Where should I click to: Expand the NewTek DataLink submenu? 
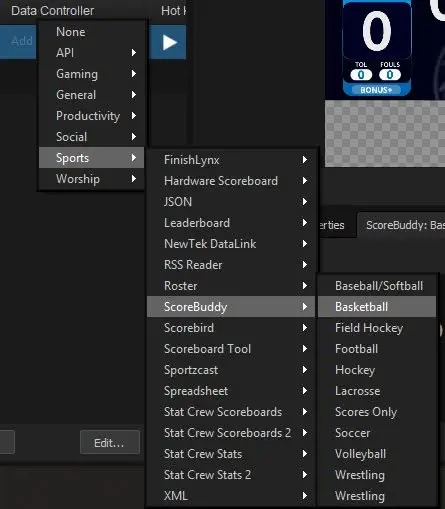coord(231,244)
